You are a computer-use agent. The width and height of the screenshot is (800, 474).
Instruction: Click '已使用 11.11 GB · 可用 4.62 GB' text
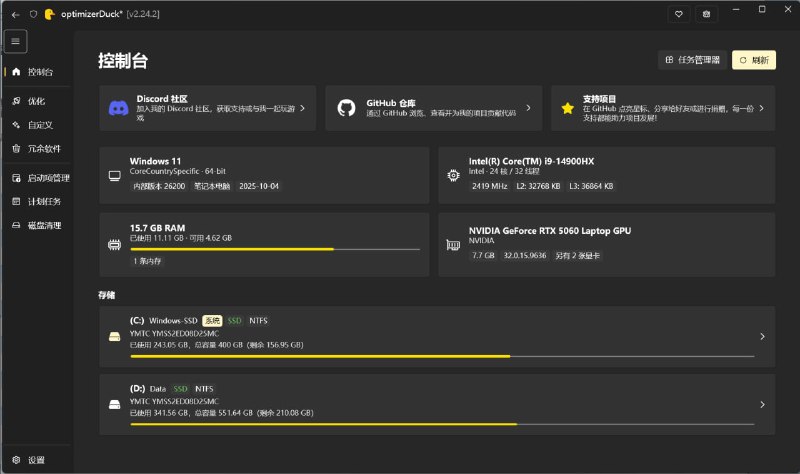point(181,238)
